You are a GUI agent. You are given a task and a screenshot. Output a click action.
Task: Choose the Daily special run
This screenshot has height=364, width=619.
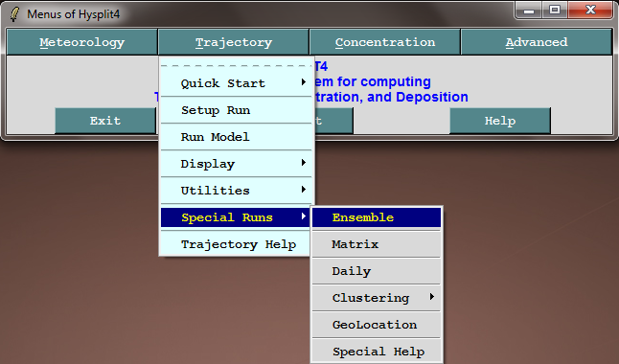(377, 271)
